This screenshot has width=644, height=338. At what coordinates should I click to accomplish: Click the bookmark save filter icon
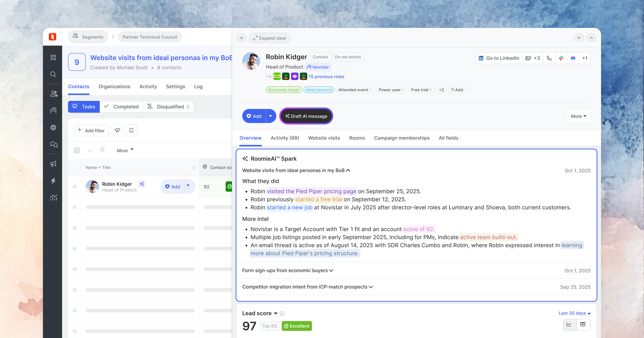click(x=131, y=130)
